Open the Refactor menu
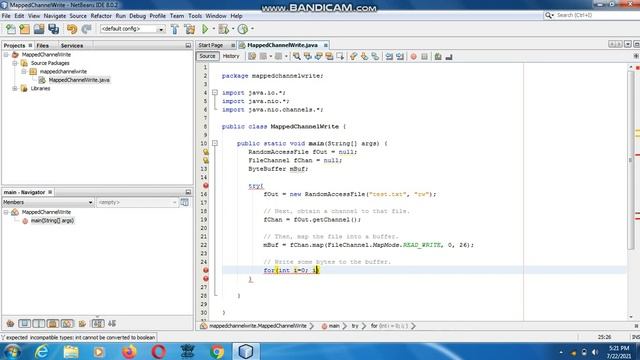640x360 pixels. (x=101, y=16)
